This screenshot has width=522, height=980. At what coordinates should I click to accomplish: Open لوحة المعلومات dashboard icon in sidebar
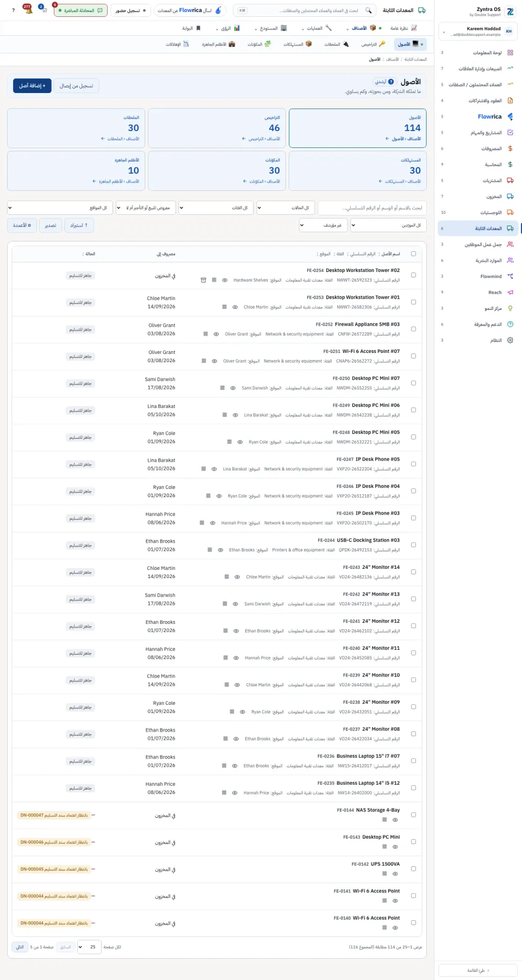coord(510,53)
